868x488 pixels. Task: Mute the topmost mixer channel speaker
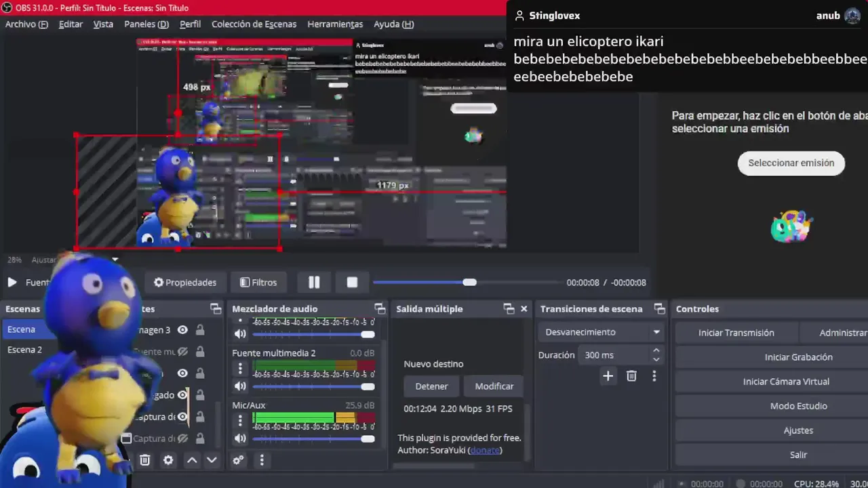click(240, 334)
